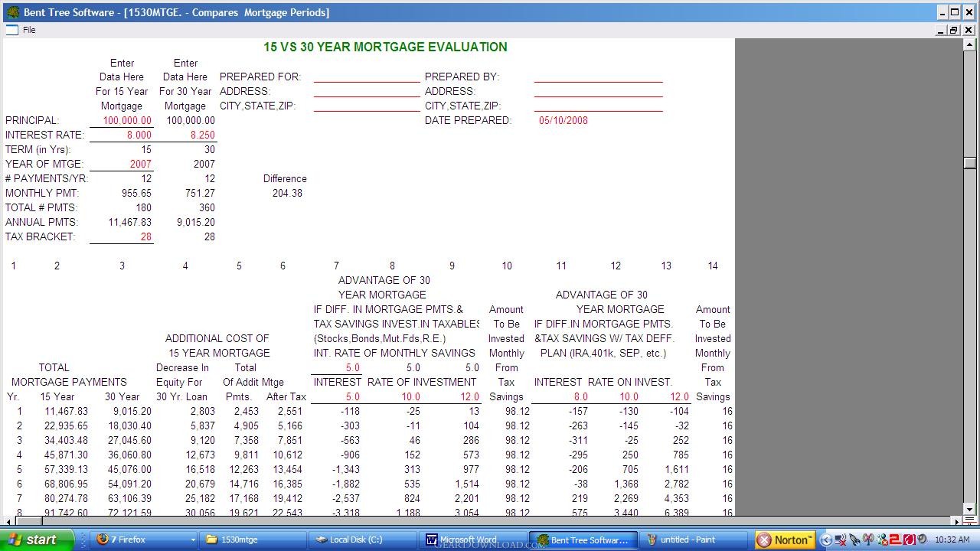Click the 15 VS 30 YEAR MORTGAGE EVALUATION title
The height and width of the screenshot is (551, 980).
(x=385, y=47)
